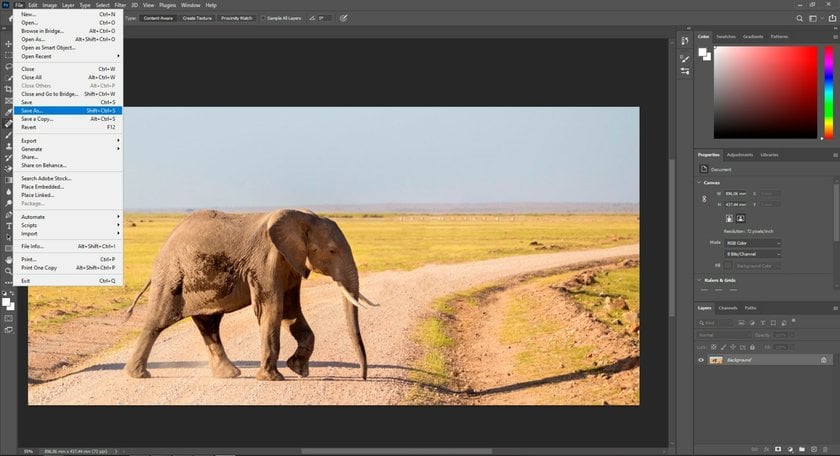Create a new layer
The image size is (840, 456).
(813, 449)
